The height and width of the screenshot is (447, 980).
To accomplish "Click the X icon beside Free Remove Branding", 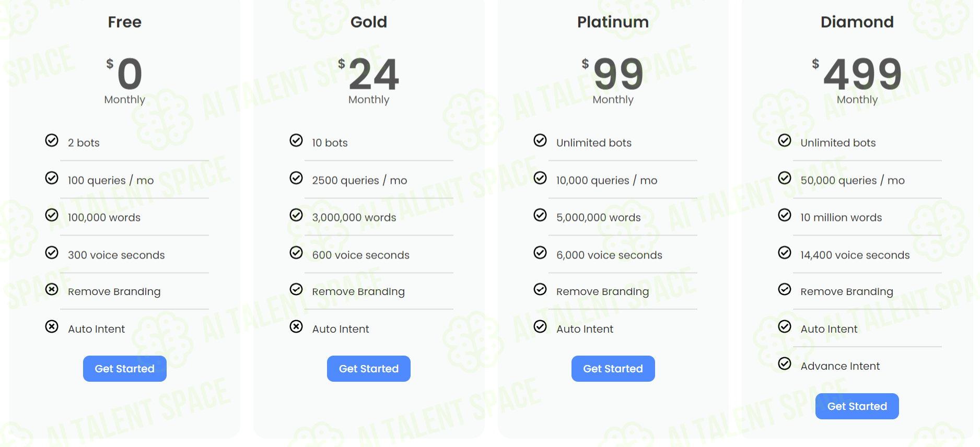I will click(x=52, y=289).
